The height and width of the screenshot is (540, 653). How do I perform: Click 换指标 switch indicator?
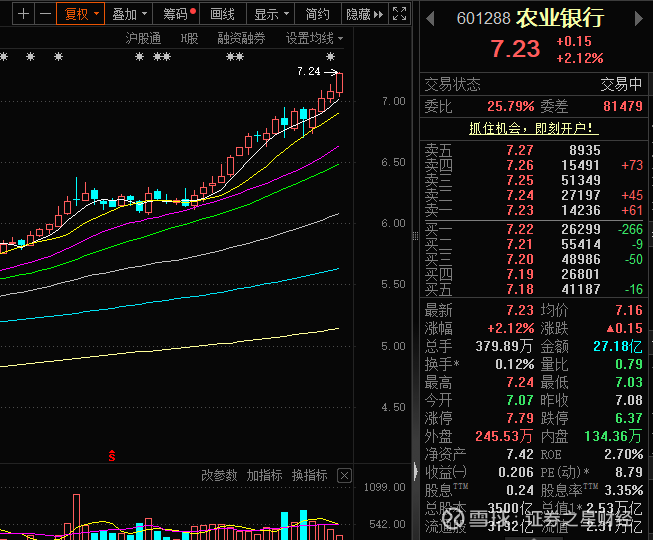coord(309,475)
